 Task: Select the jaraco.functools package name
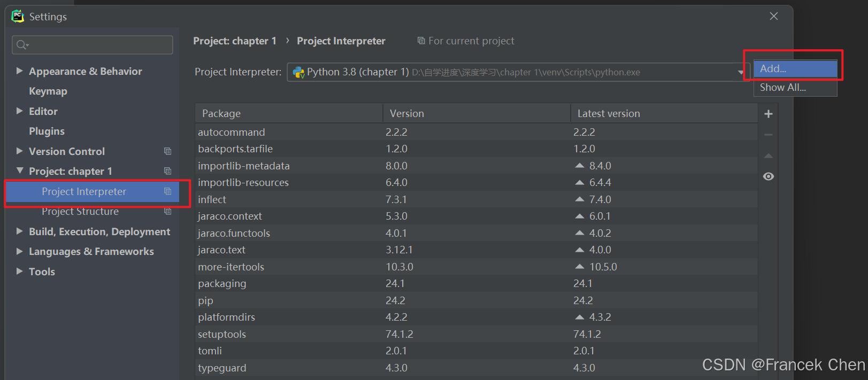click(x=234, y=233)
